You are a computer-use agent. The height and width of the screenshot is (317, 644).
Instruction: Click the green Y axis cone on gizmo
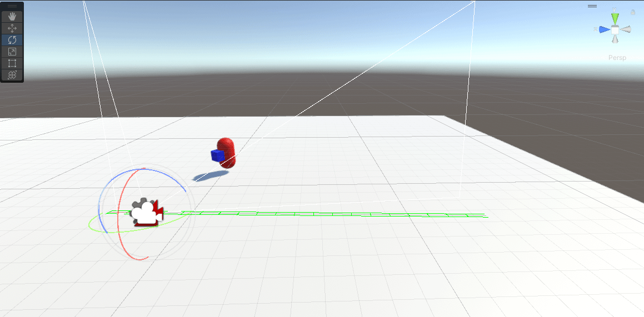(x=615, y=18)
